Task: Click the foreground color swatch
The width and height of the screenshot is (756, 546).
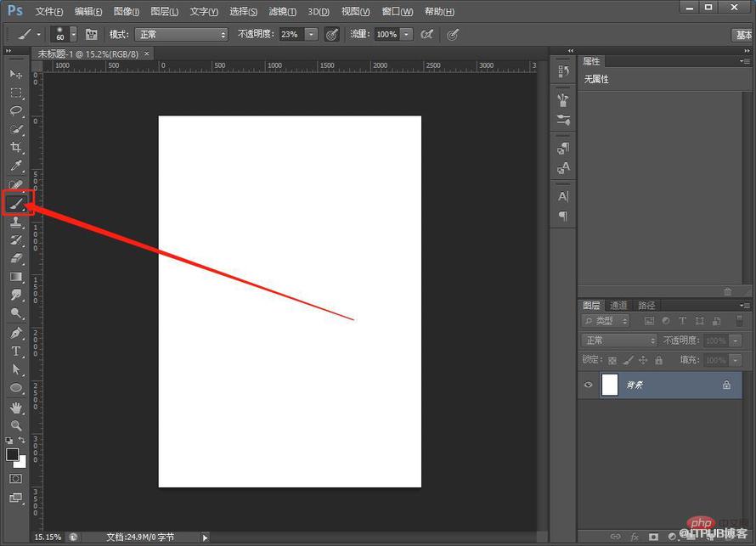Action: pos(12,454)
